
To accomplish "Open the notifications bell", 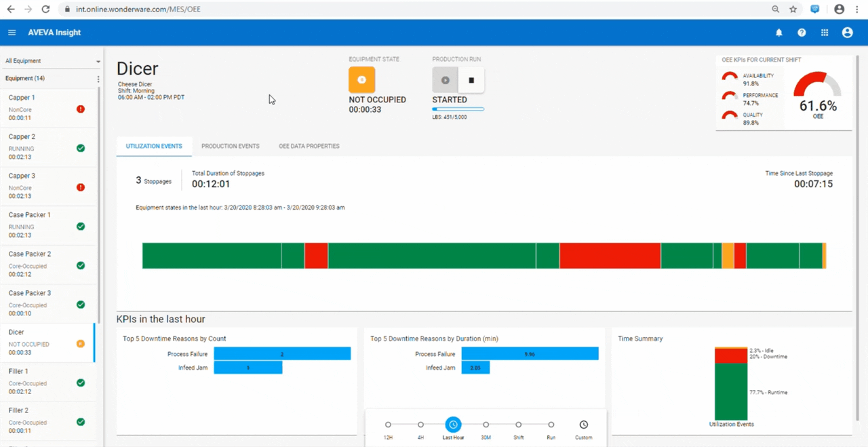I will 779,33.
